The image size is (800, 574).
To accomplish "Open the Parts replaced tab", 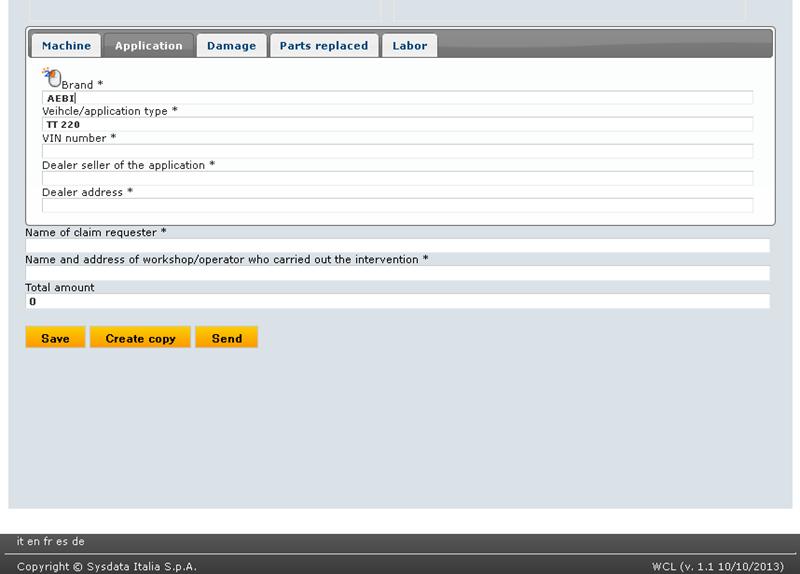I will pyautogui.click(x=324, y=45).
